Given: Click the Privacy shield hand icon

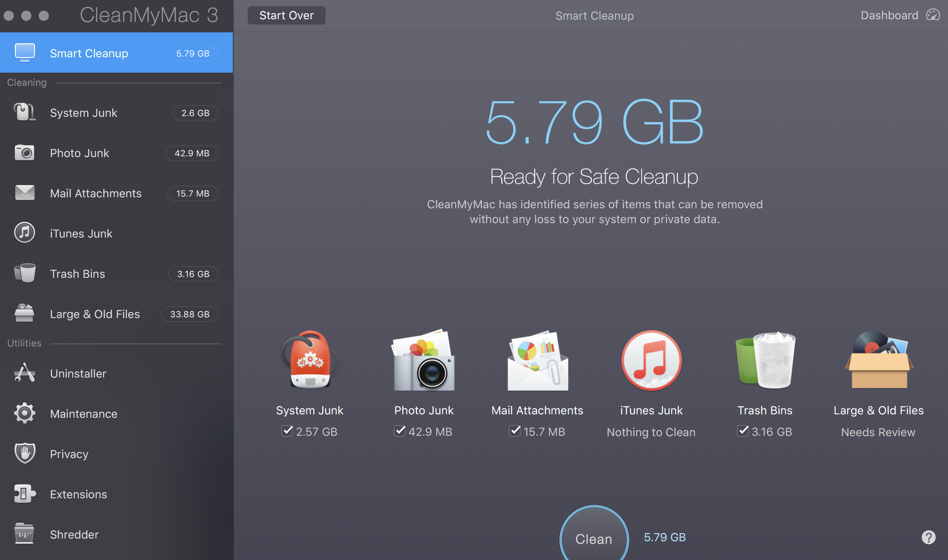Looking at the screenshot, I should [25, 453].
